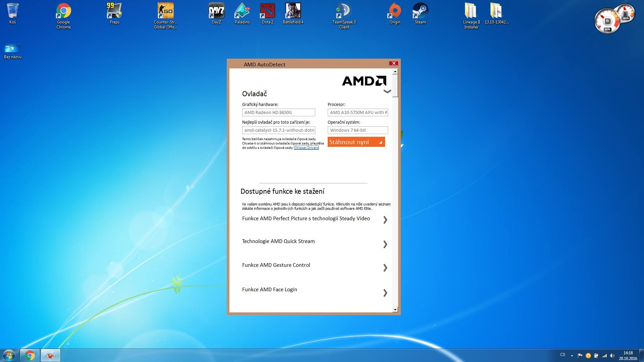Screen dimensions: 644x362
Task: Click the AMD AutoDetect taskbar button
Action: 51,355
